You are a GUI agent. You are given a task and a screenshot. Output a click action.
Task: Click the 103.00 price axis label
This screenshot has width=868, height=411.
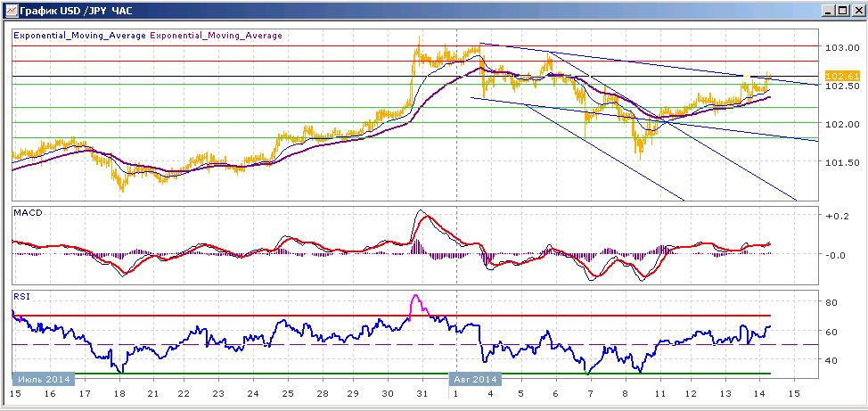pos(837,47)
